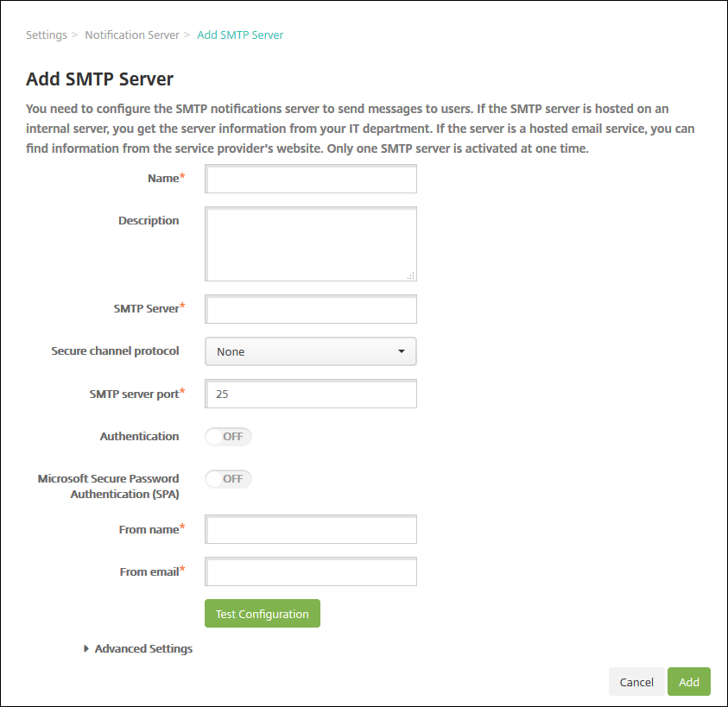Click the From name input field
The image size is (728, 707).
(311, 529)
